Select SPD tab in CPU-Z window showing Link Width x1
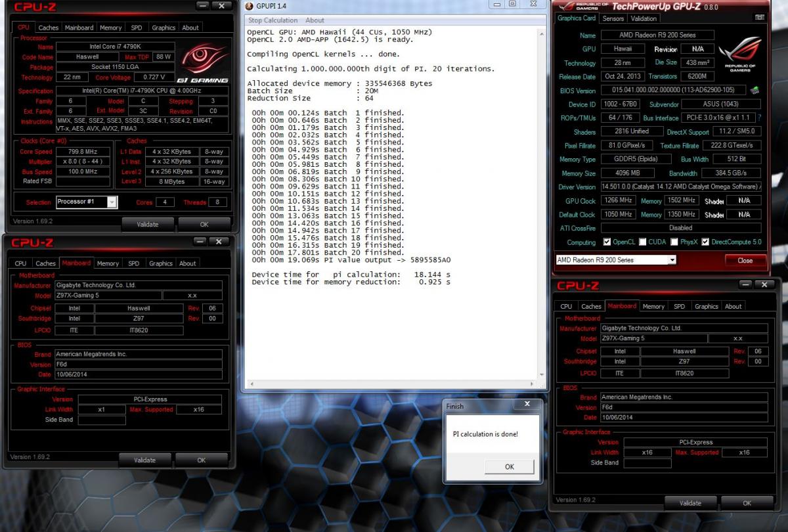 coord(134,263)
